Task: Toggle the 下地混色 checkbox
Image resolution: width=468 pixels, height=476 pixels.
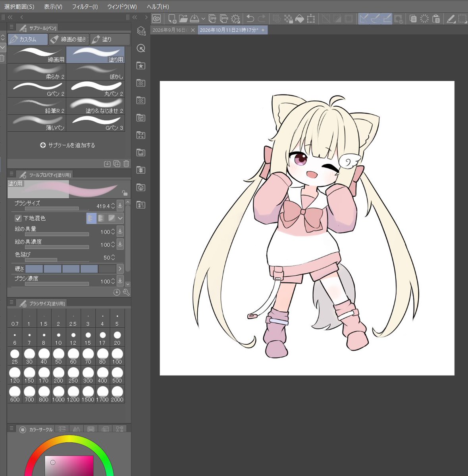Action: coord(18,218)
